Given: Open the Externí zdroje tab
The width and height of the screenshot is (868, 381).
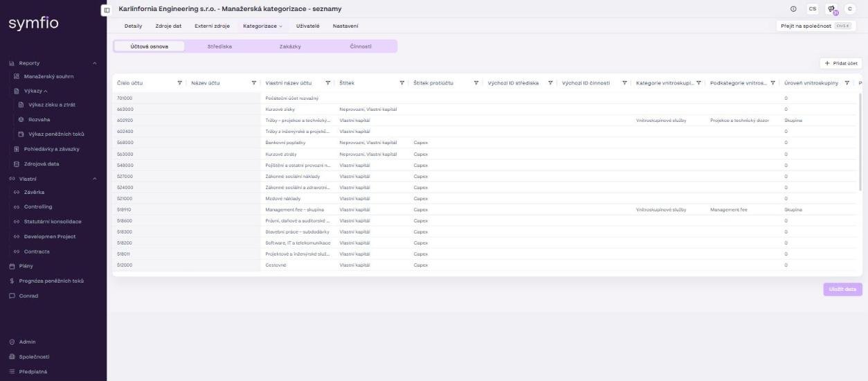Looking at the screenshot, I should coord(212,26).
